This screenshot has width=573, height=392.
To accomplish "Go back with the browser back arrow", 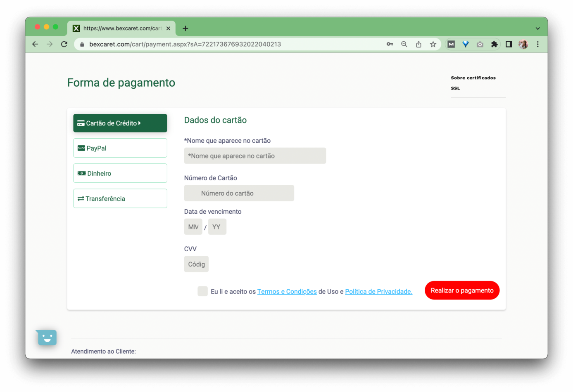I will coord(35,44).
